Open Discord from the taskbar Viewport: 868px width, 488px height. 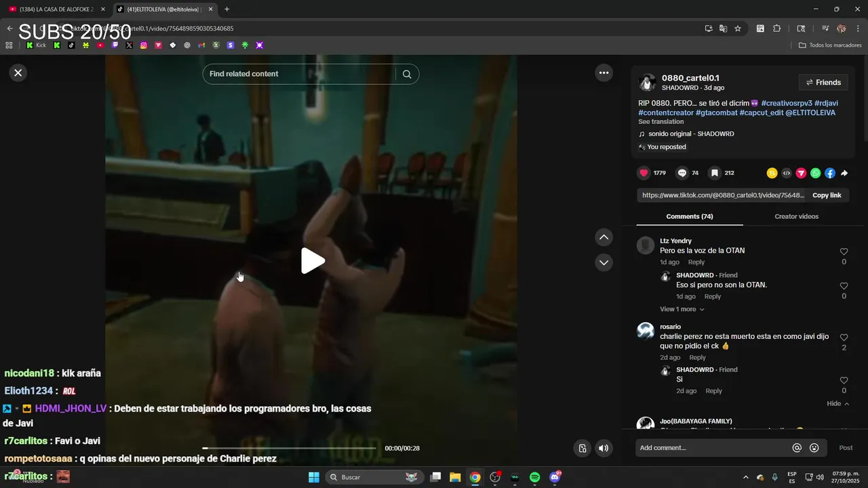coord(555,477)
